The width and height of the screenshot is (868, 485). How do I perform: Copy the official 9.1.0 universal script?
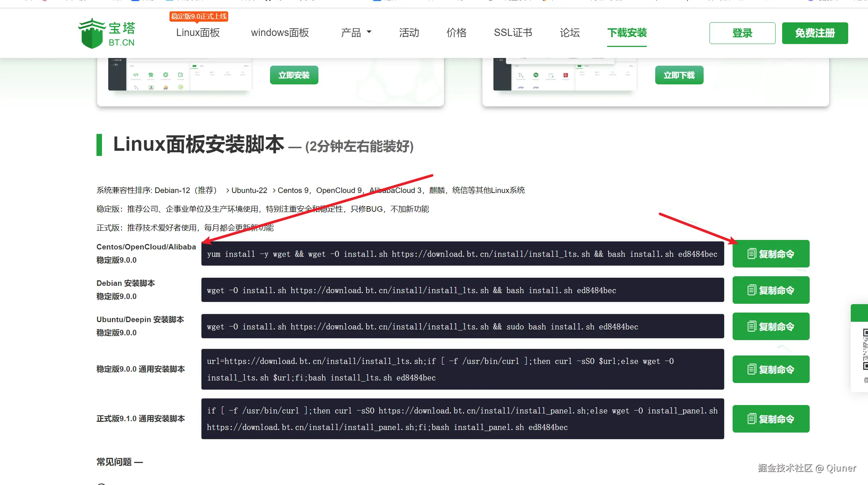coord(770,419)
